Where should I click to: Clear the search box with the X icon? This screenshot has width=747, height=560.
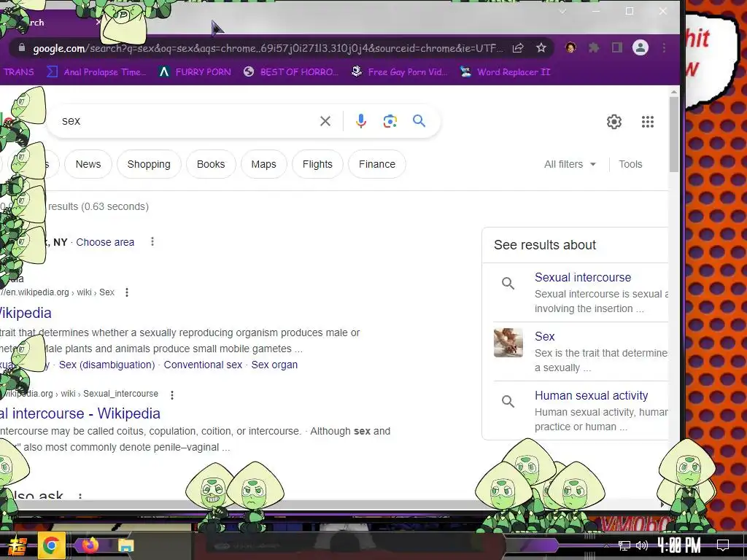(x=325, y=121)
